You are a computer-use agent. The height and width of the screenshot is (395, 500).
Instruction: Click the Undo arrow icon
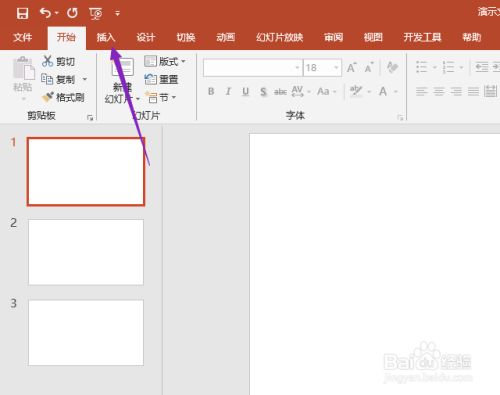pyautogui.click(x=45, y=13)
